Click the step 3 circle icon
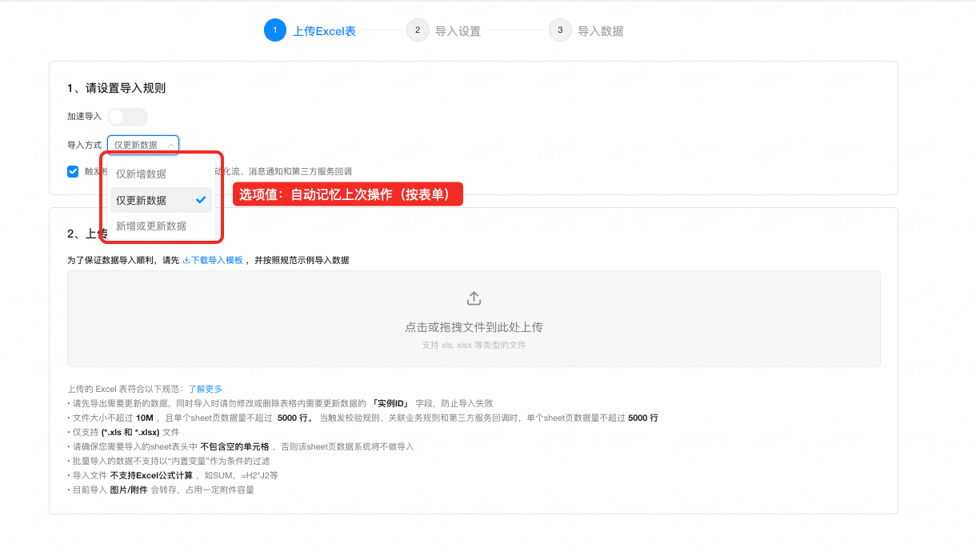 pyautogui.click(x=559, y=30)
